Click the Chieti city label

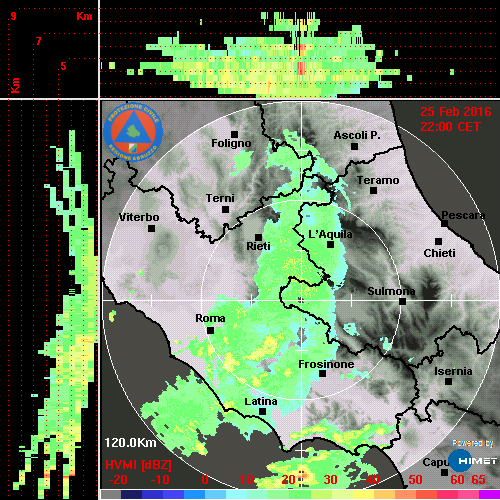(x=439, y=253)
